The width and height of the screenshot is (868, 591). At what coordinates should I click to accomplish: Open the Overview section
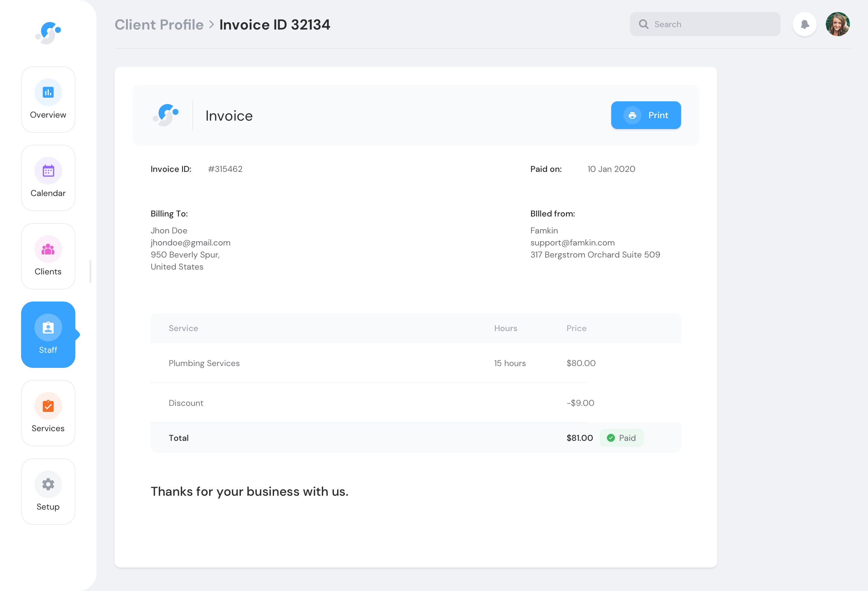(48, 100)
